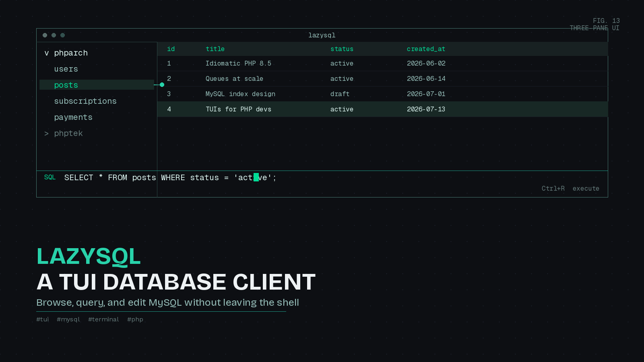This screenshot has width=644, height=362.
Task: Open the payments table
Action: [73, 117]
